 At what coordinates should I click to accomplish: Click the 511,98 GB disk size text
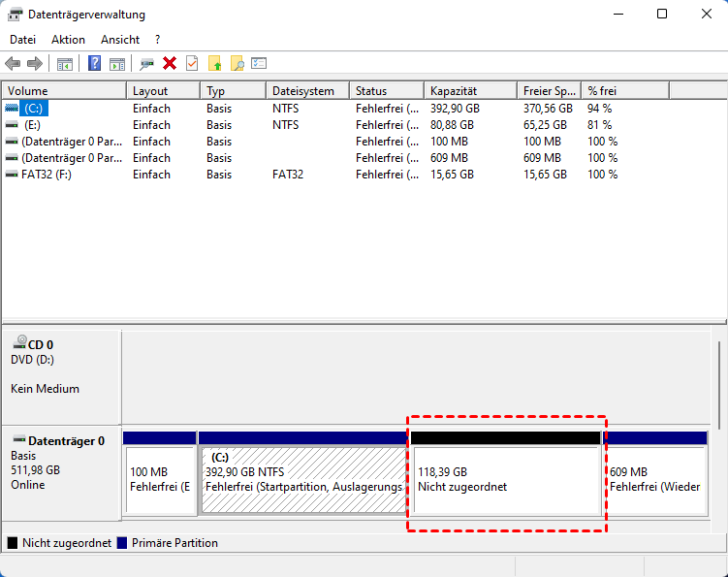click(x=35, y=470)
